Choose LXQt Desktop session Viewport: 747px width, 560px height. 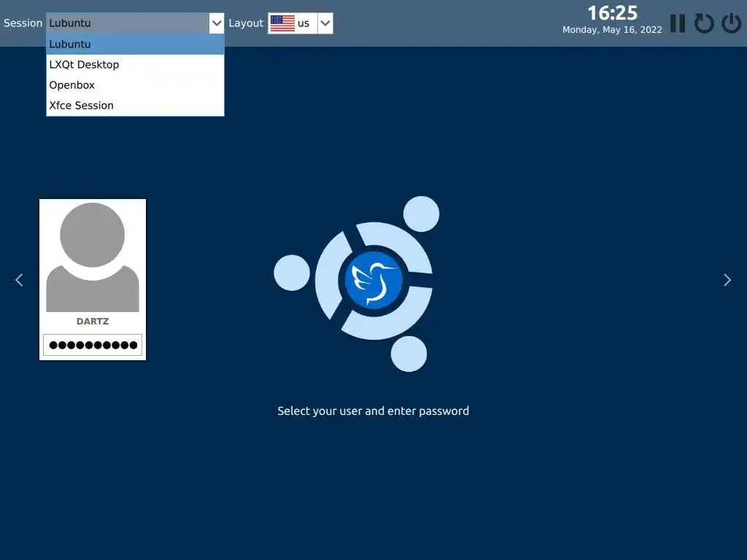coord(135,65)
